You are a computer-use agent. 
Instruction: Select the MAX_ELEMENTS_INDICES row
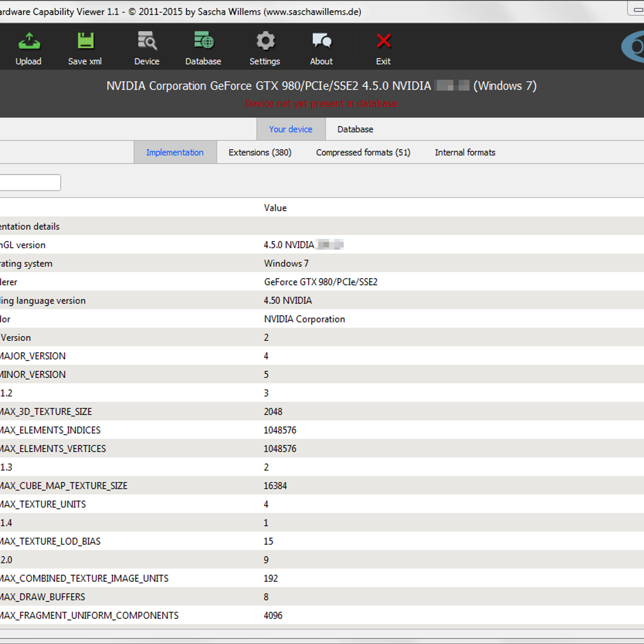[322, 430]
